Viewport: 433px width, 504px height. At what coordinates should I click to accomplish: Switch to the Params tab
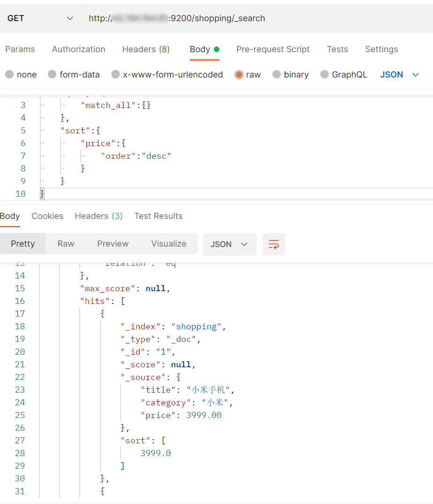tap(20, 49)
